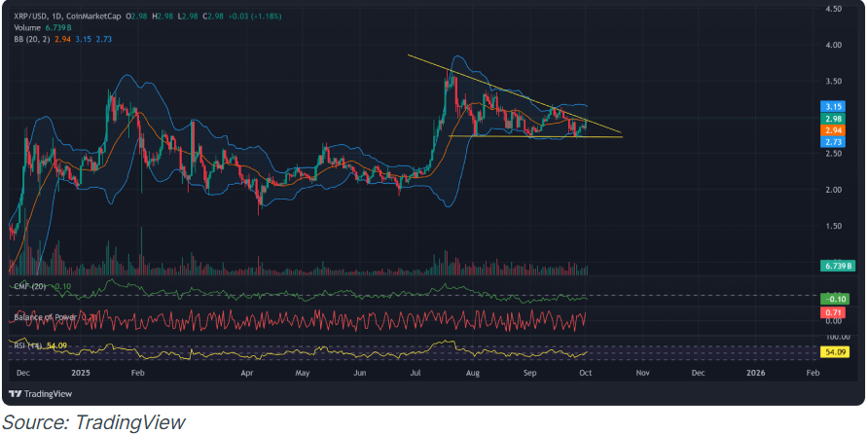Click the Dec label just before 2026

click(698, 374)
